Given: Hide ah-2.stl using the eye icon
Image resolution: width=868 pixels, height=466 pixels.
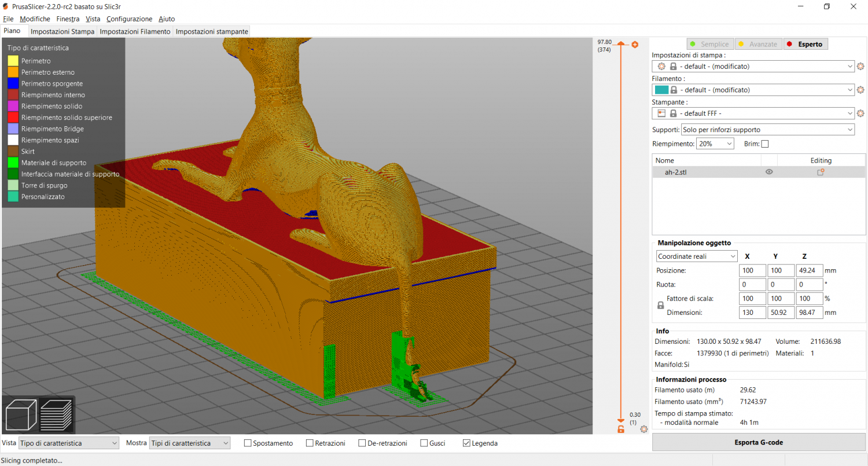Looking at the screenshot, I should 769,172.
